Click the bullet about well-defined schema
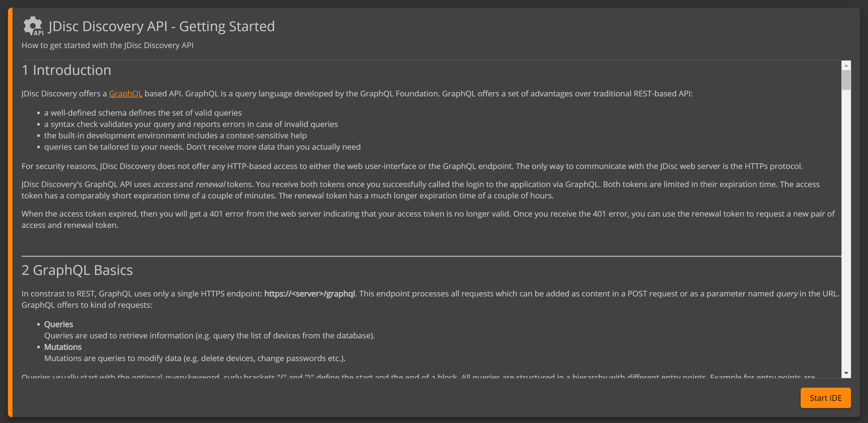 [x=143, y=113]
